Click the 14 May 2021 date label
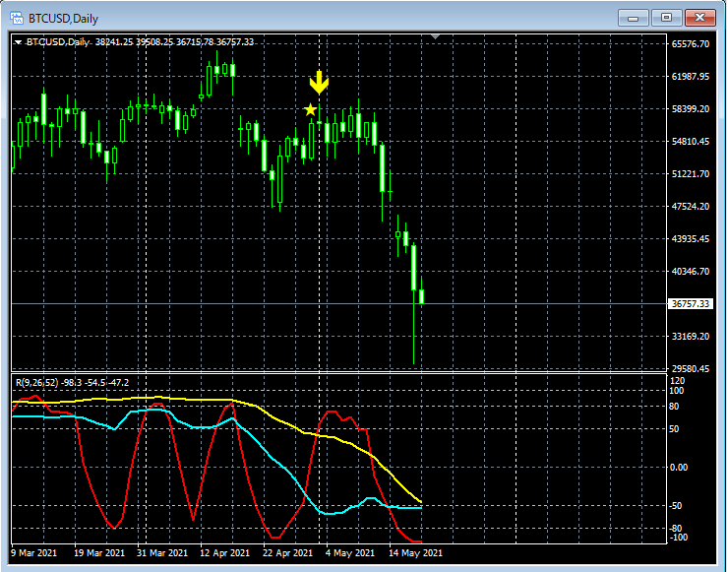This screenshot has width=728, height=572. pyautogui.click(x=418, y=553)
